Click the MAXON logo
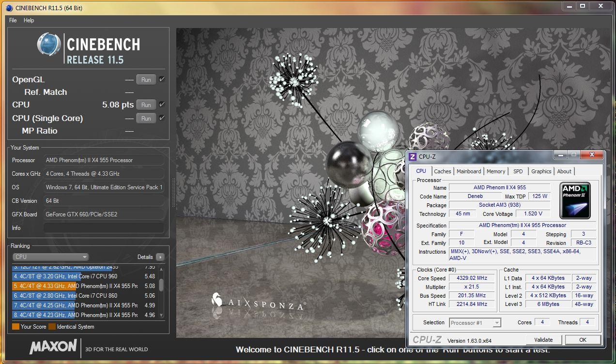The image size is (616, 364). [53, 347]
